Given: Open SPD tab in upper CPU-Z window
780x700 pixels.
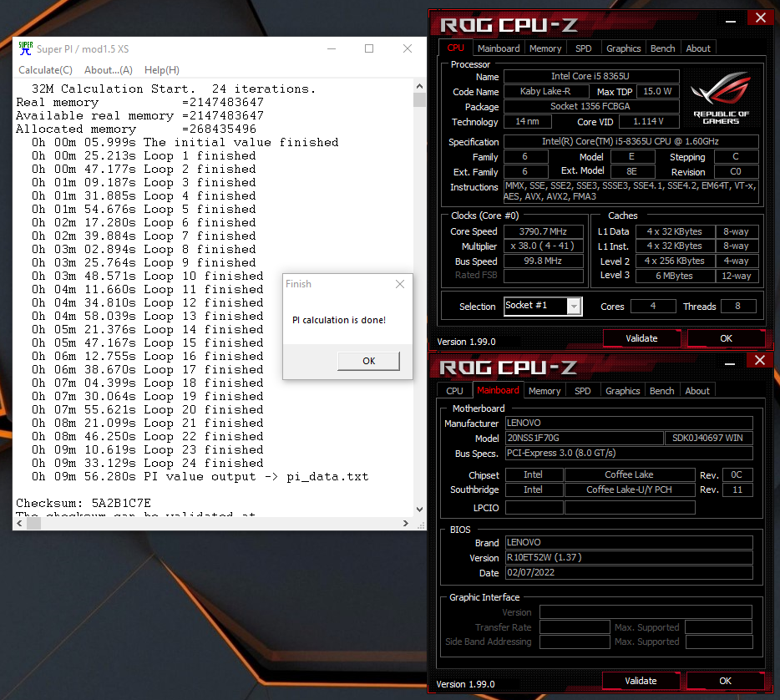Looking at the screenshot, I should (x=584, y=48).
